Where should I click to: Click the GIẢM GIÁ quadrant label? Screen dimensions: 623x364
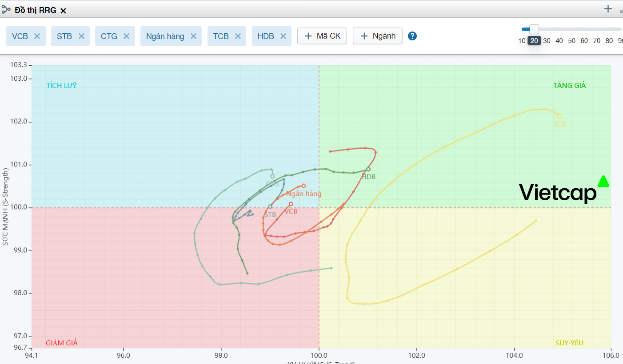pos(61,343)
